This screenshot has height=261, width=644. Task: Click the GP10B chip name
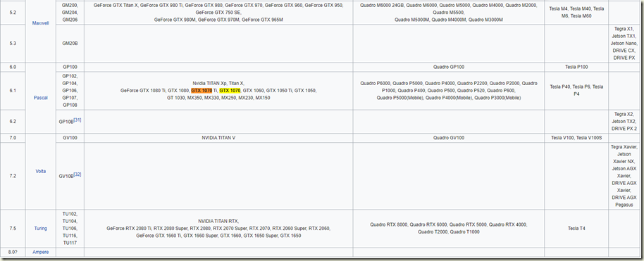click(66, 122)
